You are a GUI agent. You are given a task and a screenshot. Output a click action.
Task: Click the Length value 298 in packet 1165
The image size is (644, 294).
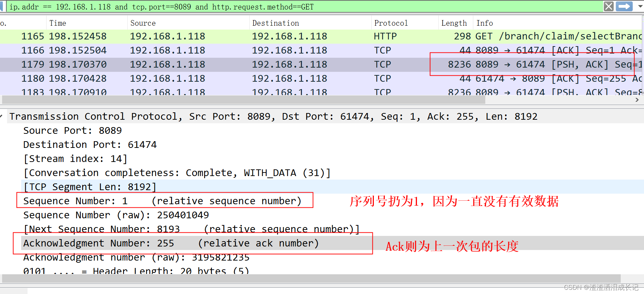pyautogui.click(x=462, y=36)
